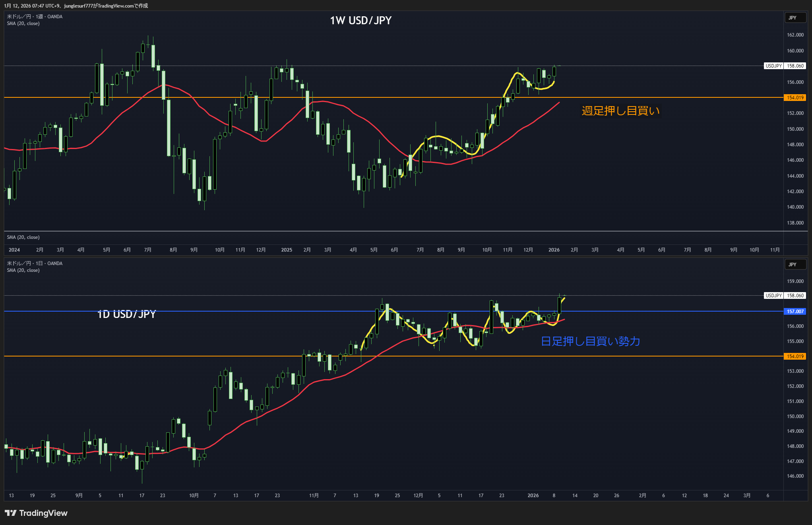Select the blue '日足押し目買い勢力' text note

[x=590, y=341]
